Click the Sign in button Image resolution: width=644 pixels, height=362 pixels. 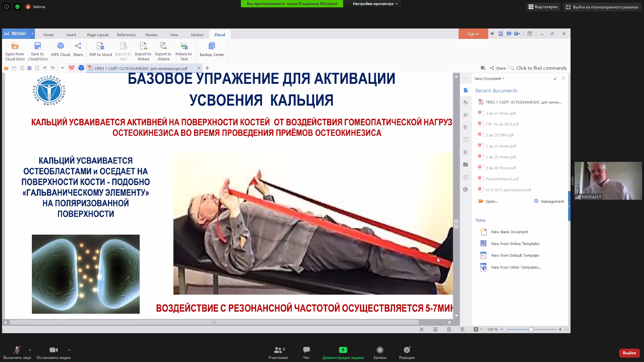[473, 34]
